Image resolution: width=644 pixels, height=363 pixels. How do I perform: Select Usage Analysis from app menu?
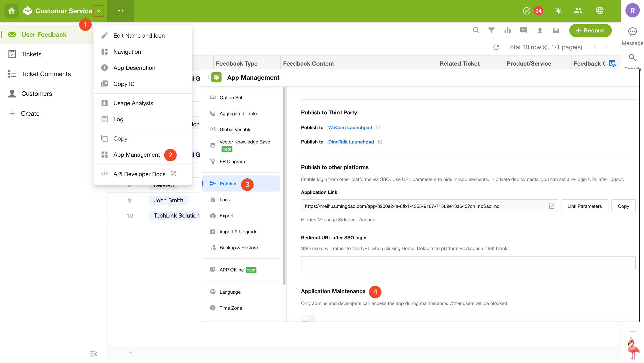(x=133, y=103)
